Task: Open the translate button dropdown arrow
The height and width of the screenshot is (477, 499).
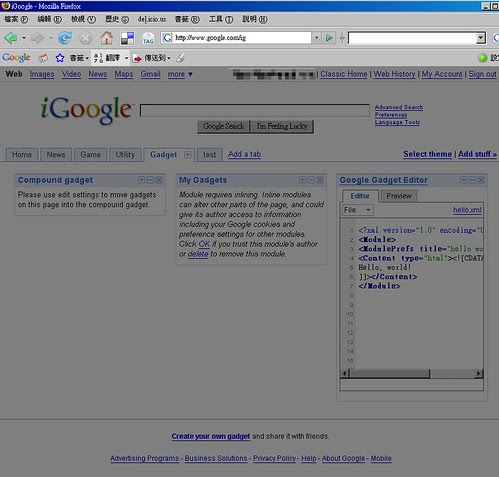Action: pos(126,58)
